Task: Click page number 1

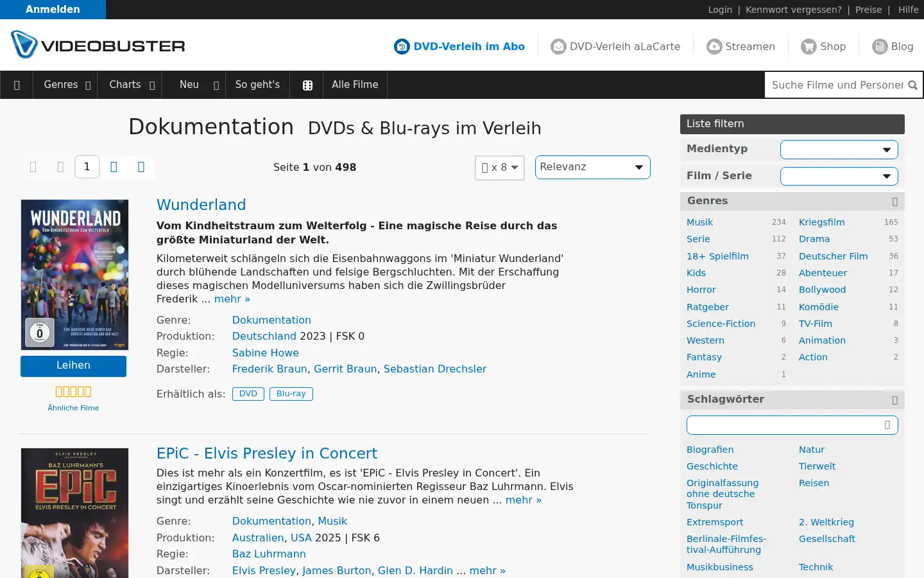Action: tap(87, 167)
